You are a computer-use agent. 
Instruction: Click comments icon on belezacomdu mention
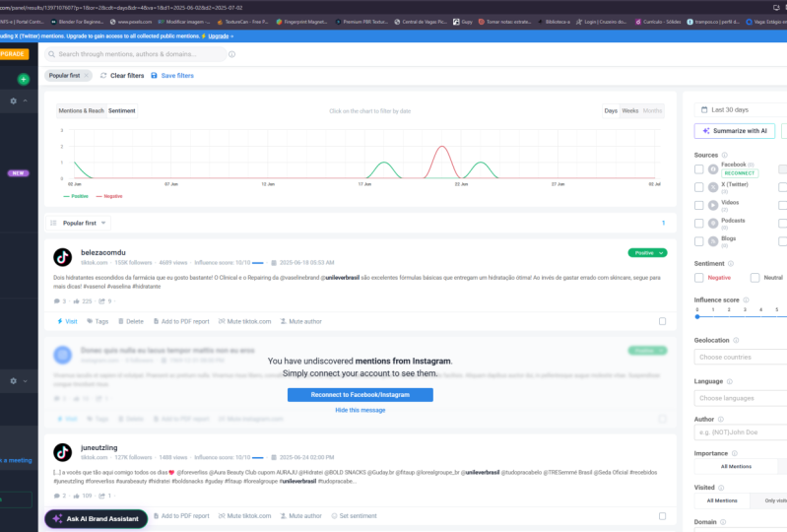click(56, 301)
